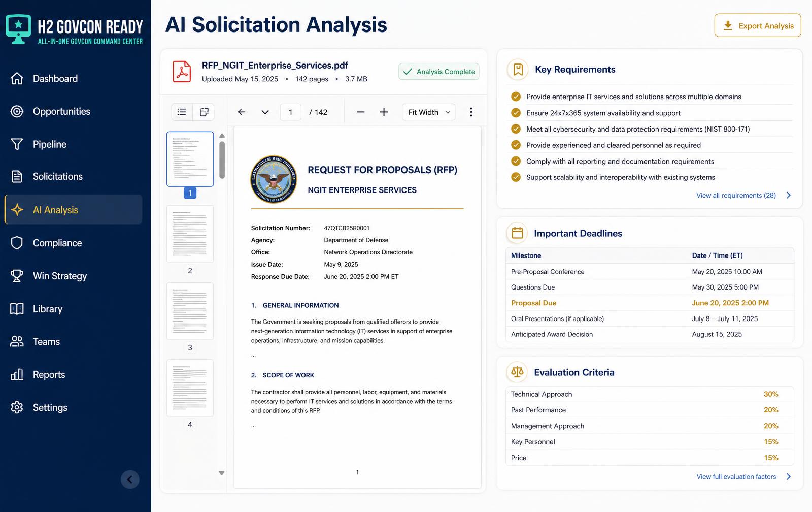
Task: Zoom in with the plus icon
Action: pos(384,112)
